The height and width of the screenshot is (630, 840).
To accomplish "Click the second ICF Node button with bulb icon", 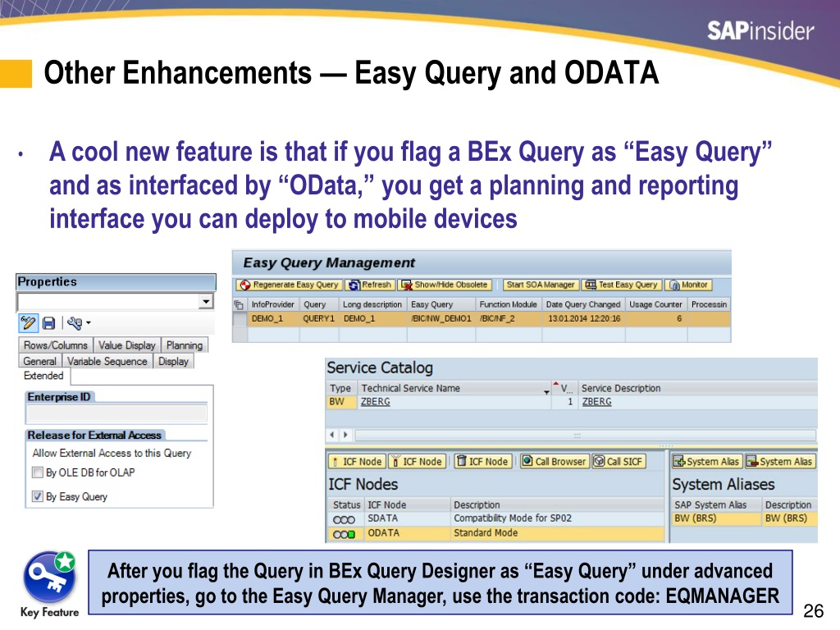I will [x=417, y=461].
